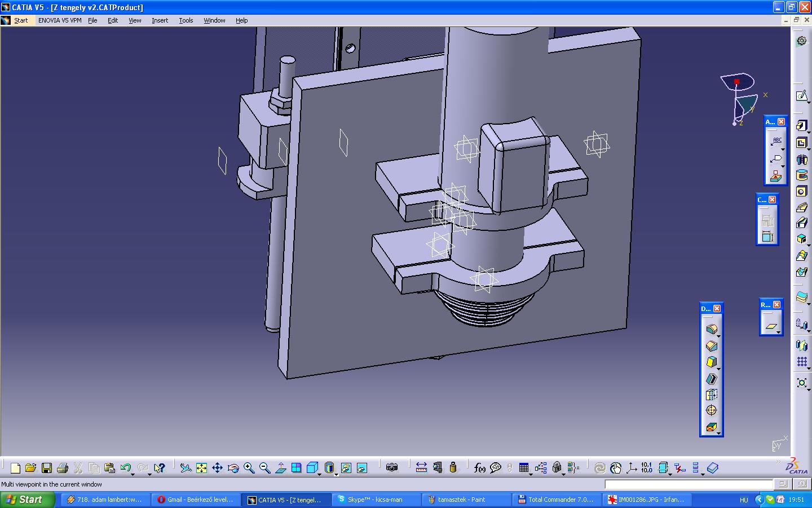The height and width of the screenshot is (508, 812).
Task: Expand the Design Table icon dropdown arrow
Action: point(531,474)
